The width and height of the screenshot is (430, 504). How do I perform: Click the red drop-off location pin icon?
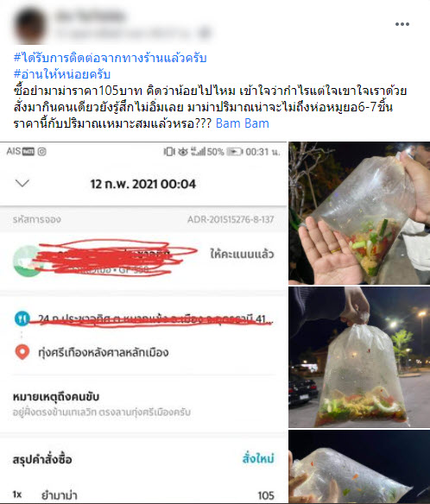(22, 352)
